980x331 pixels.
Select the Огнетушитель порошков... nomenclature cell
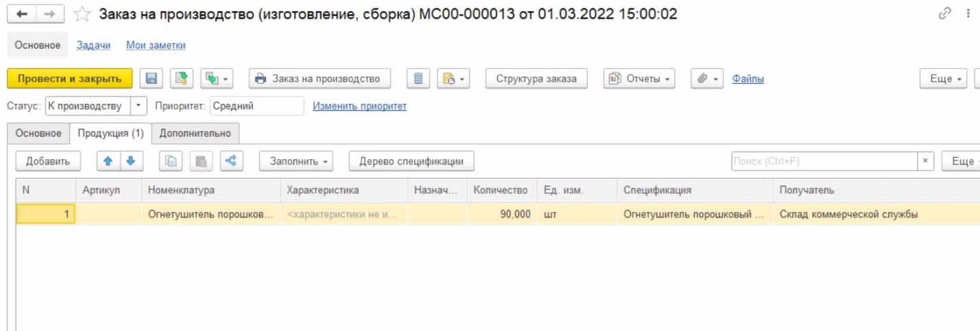tap(211, 214)
